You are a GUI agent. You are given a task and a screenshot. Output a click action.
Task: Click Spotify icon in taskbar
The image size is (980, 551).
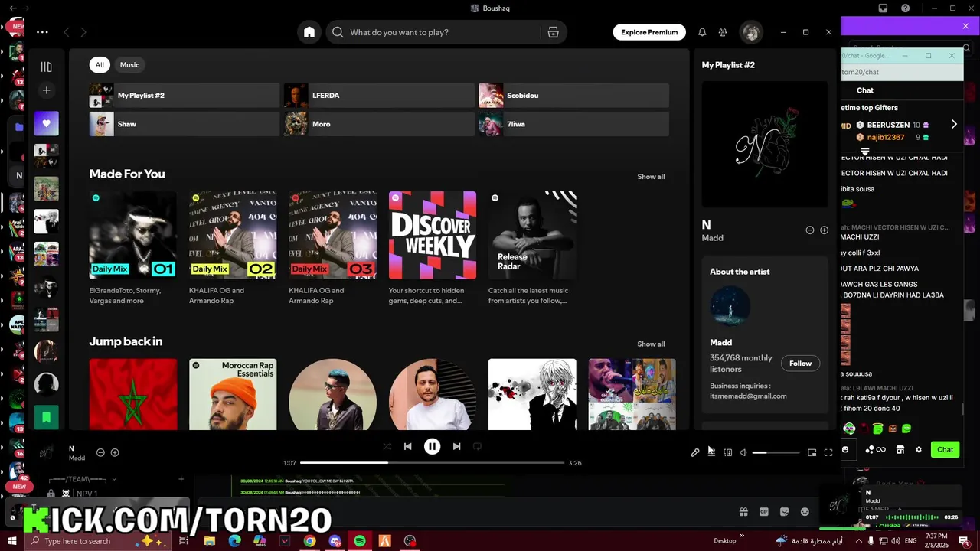(360, 541)
